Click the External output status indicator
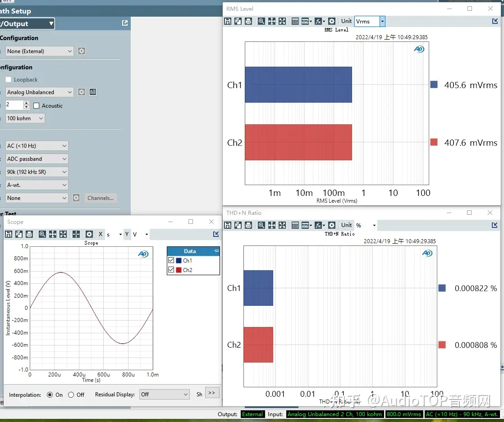 click(252, 414)
